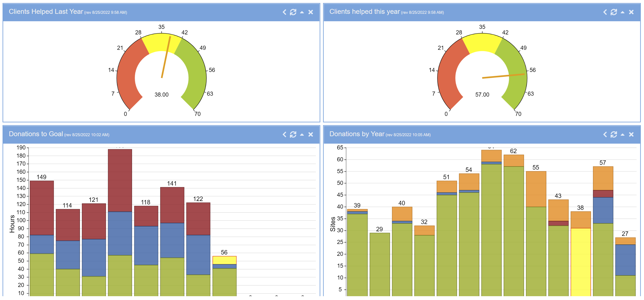
Task: Click the needle of the last year gauge
Action: [x=166, y=57]
